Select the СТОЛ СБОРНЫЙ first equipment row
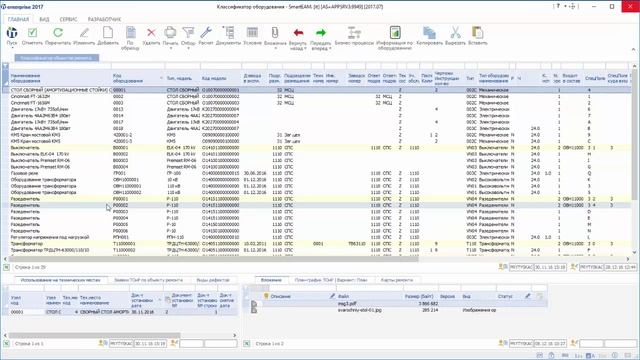Viewport: 640px width, 360px height. pyautogui.click(x=316, y=90)
